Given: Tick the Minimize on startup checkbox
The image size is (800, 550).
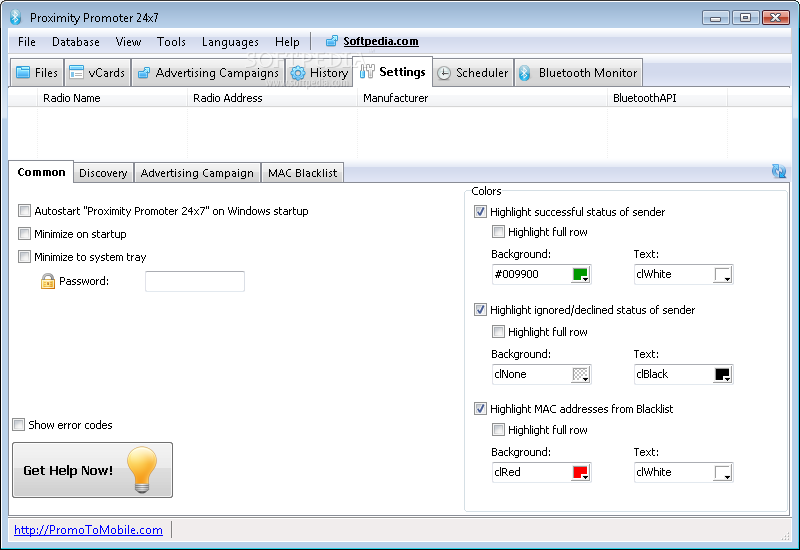Looking at the screenshot, I should 24,234.
